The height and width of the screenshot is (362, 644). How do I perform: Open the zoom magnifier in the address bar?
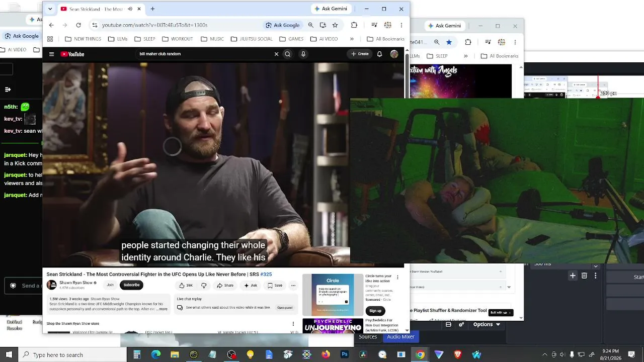click(x=310, y=25)
